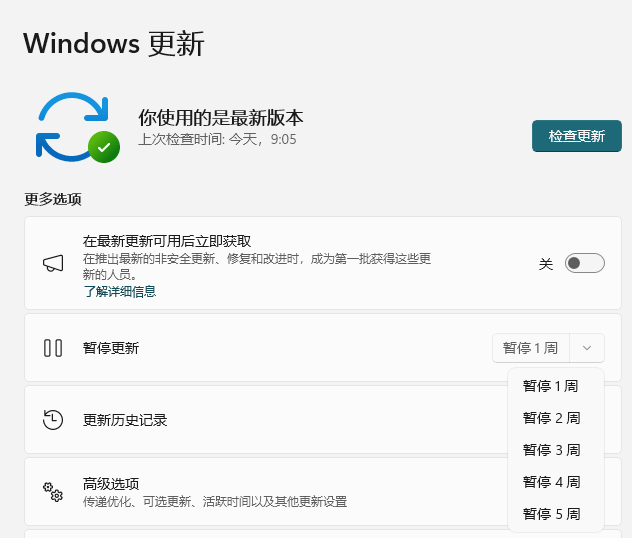Image resolution: width=632 pixels, height=538 pixels.
Task: Click the 暂停 1 周 button in the pause row
Action: point(530,348)
